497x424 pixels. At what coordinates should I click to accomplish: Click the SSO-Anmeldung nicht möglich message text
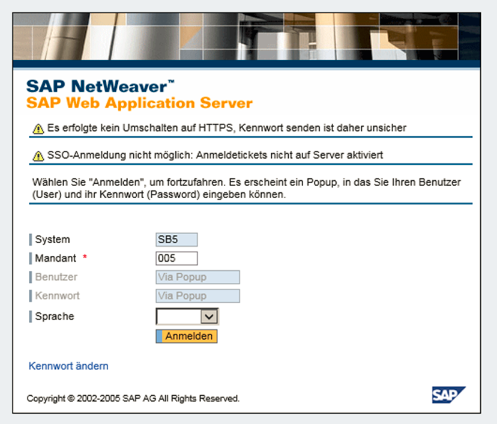click(215, 155)
